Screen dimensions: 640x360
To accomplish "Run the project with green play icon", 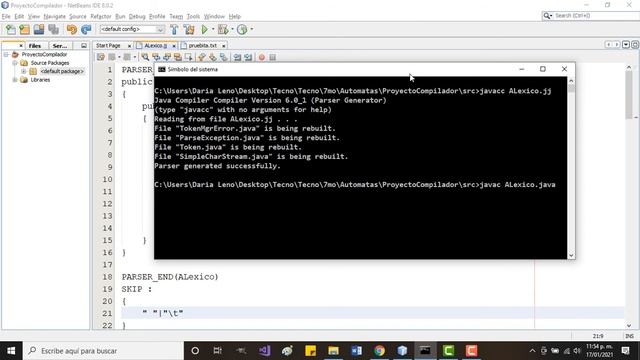I will pos(204,29).
